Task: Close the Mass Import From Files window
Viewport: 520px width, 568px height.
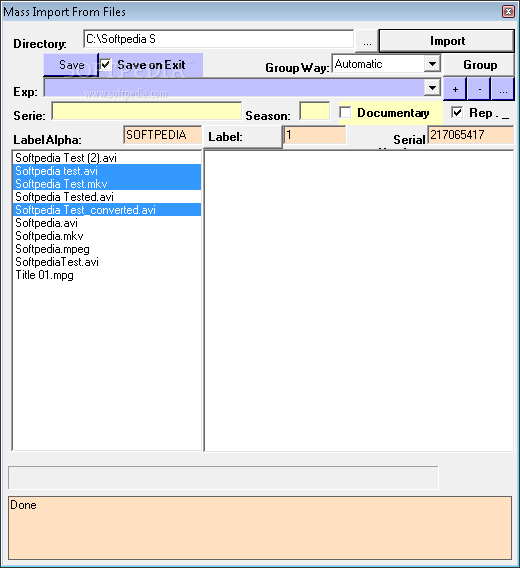Action: (508, 12)
